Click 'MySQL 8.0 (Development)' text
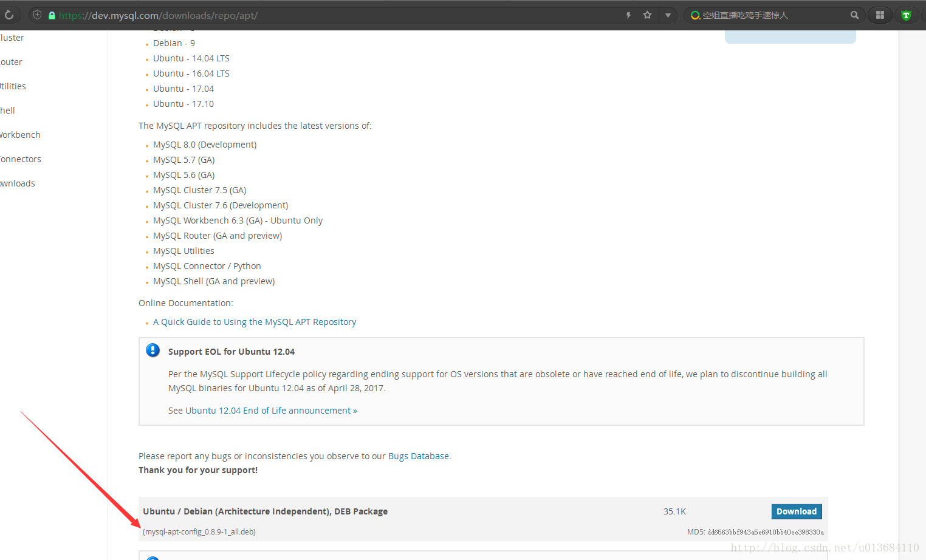Image resolution: width=926 pixels, height=560 pixels. [205, 145]
